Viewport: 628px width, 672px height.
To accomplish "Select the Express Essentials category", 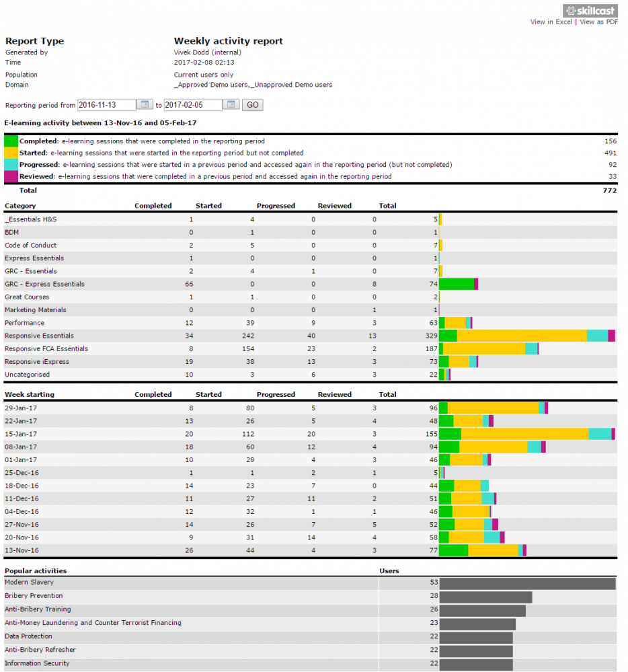I will (311, 258).
